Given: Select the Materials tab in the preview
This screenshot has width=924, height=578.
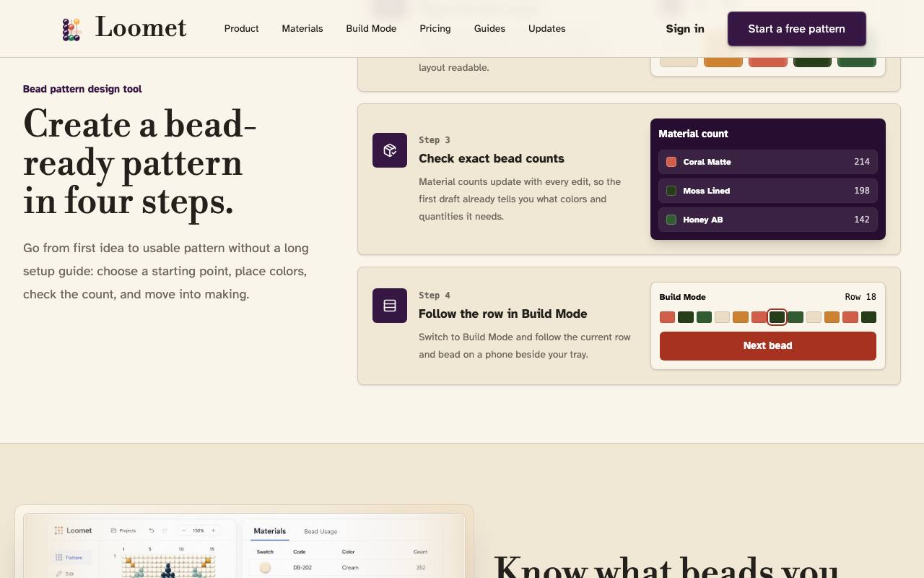Looking at the screenshot, I should coord(270,531).
